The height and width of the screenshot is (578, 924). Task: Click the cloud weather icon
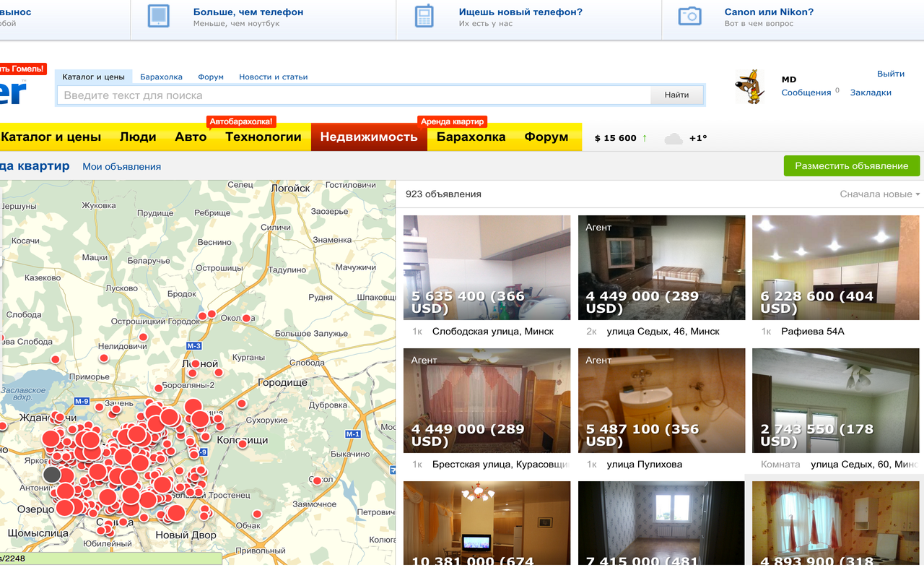(x=674, y=139)
